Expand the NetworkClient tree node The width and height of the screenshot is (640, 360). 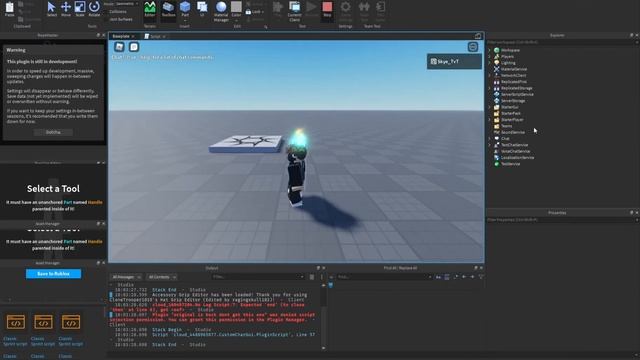(x=489, y=76)
